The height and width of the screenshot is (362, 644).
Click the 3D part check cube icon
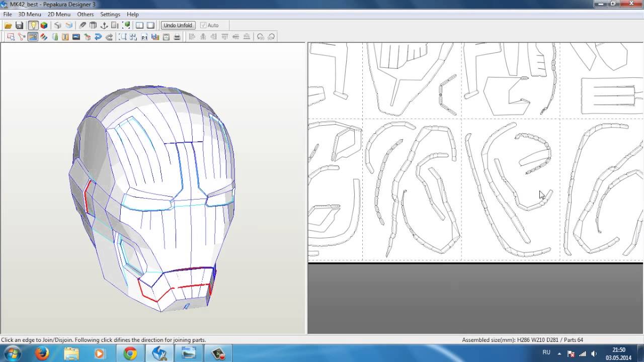point(87,37)
